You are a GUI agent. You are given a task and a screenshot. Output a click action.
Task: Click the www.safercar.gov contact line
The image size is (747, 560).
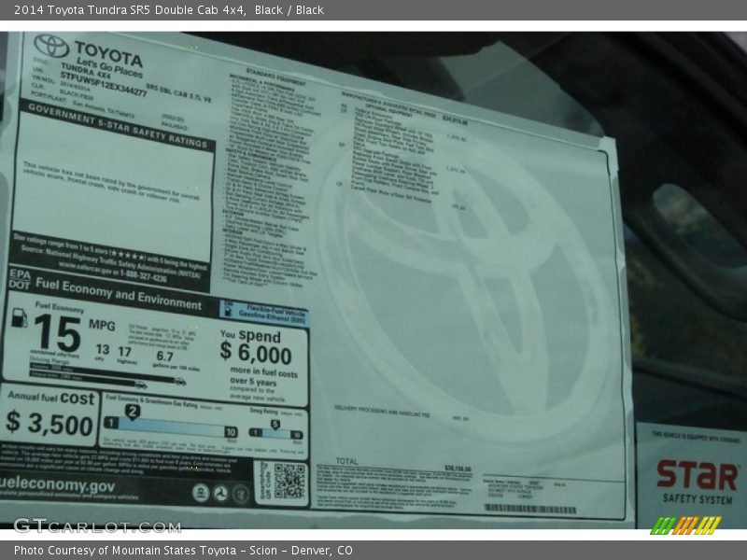pos(112,272)
